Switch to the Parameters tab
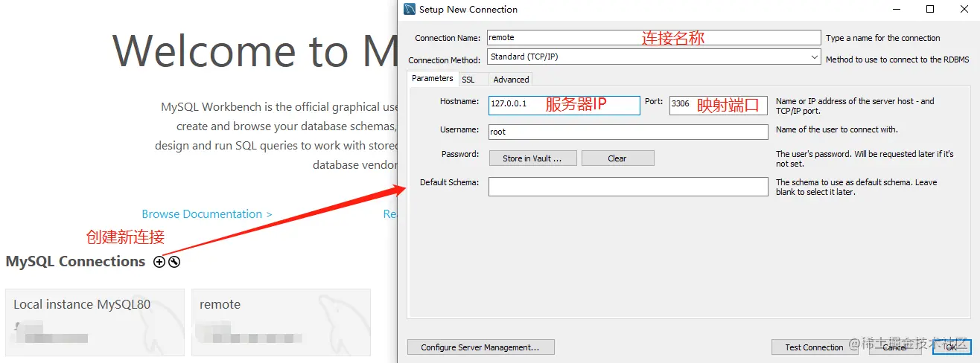 click(432, 78)
